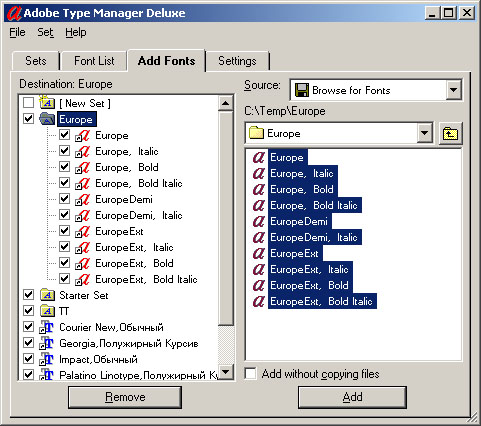Click the destination list scrollbar thumb
The height and width of the screenshot is (426, 481).
226,218
